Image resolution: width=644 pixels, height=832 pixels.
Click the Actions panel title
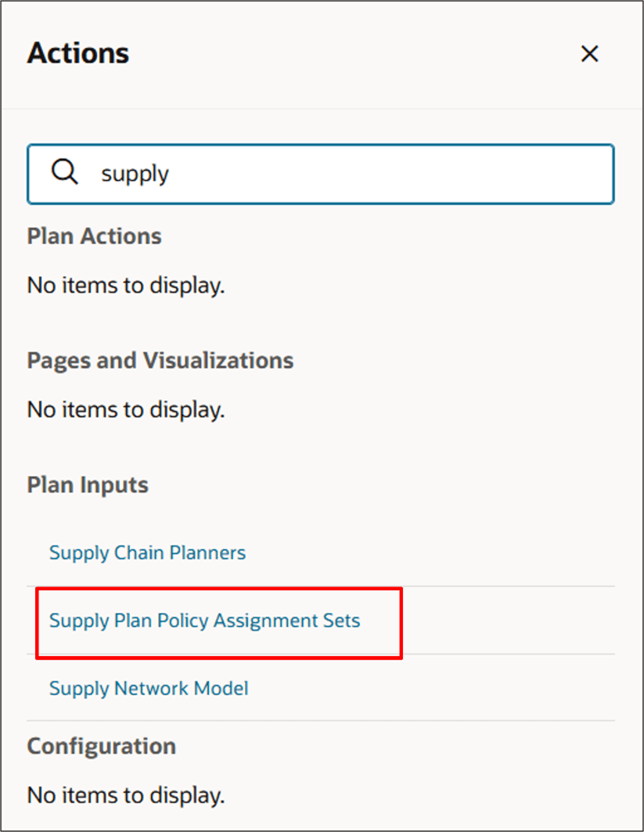point(77,53)
